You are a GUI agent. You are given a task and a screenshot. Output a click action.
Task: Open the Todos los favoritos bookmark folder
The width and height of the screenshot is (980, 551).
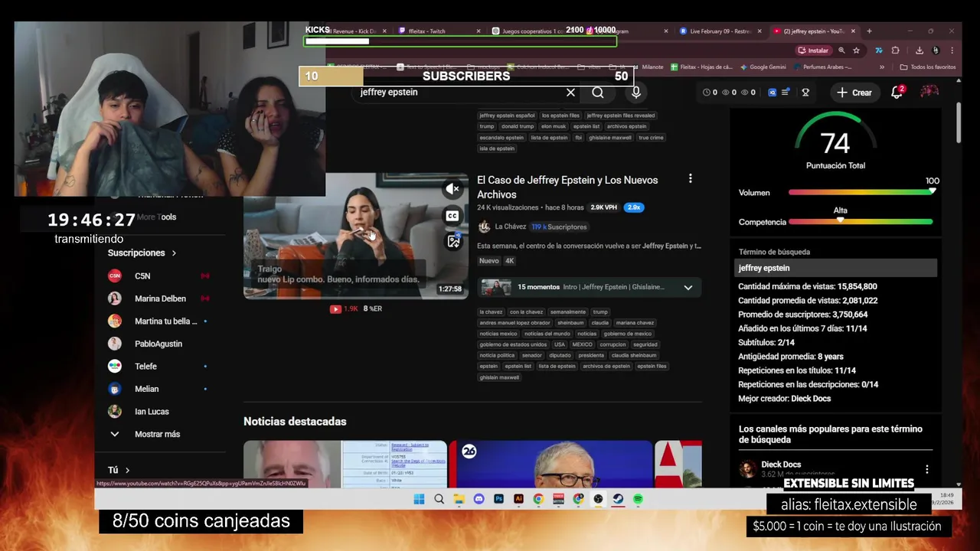click(927, 67)
